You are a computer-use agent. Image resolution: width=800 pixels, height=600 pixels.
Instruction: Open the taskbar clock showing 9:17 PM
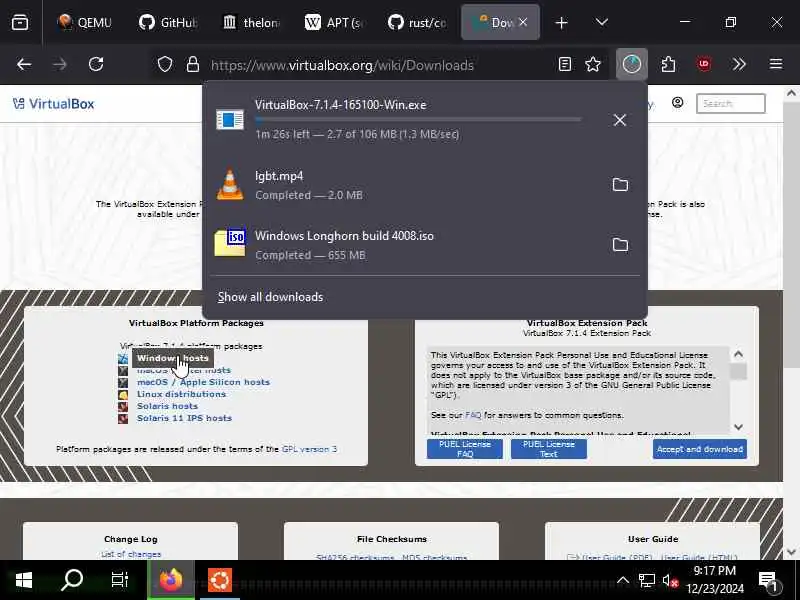point(715,580)
